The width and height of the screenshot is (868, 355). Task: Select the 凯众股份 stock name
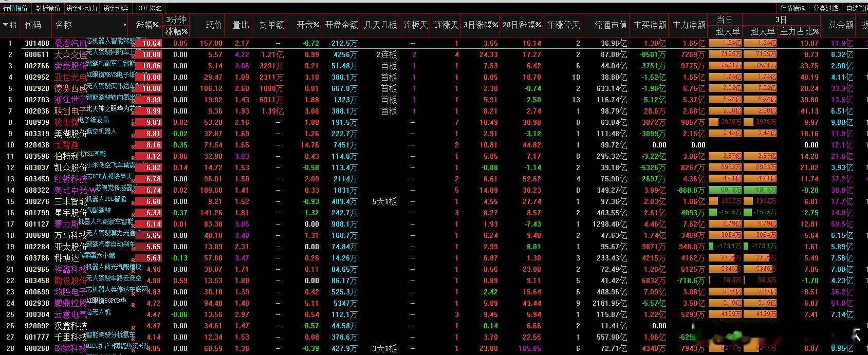[71, 167]
